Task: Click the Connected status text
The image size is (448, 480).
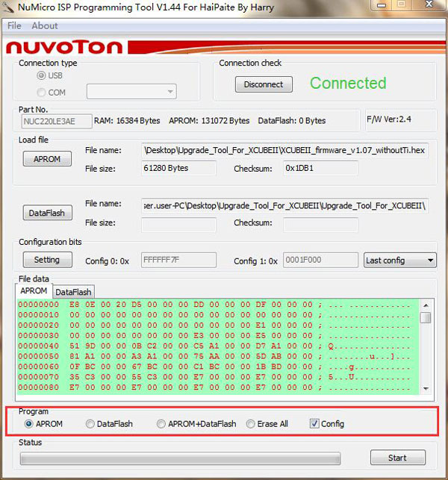Action: click(348, 84)
